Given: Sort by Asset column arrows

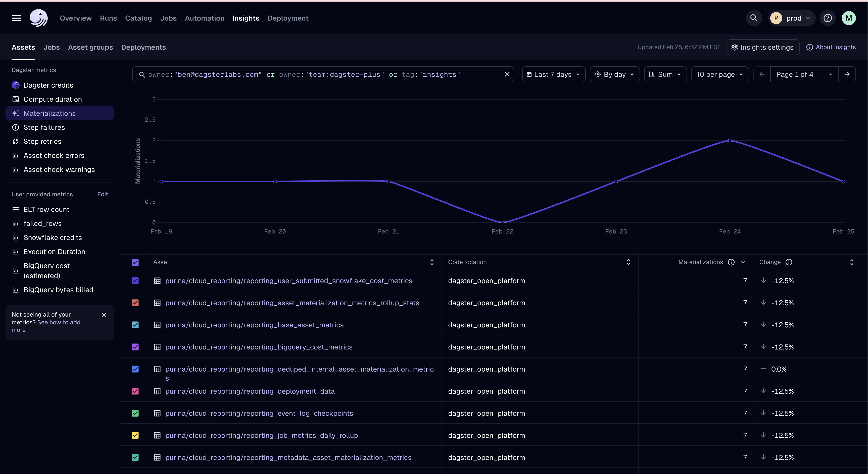Looking at the screenshot, I should pos(432,262).
